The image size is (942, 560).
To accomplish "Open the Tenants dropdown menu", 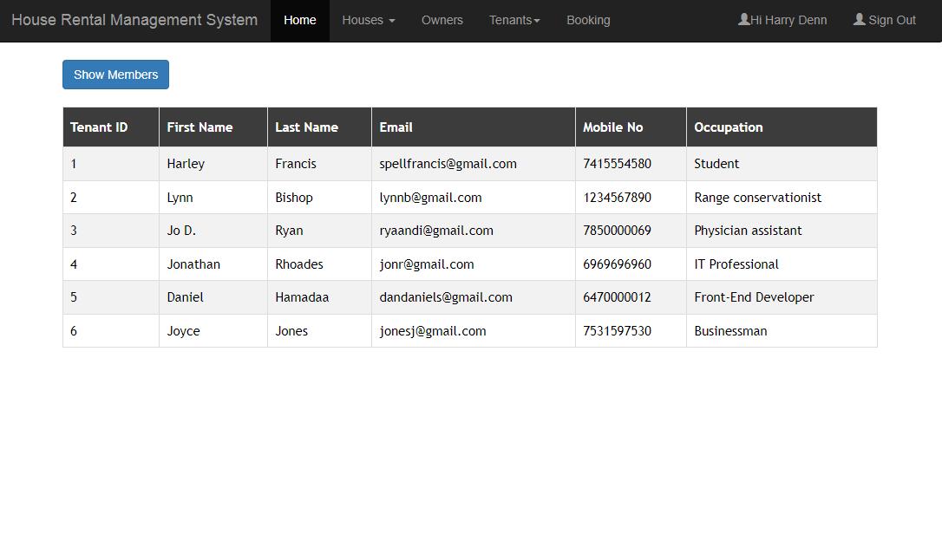I will pos(514,20).
